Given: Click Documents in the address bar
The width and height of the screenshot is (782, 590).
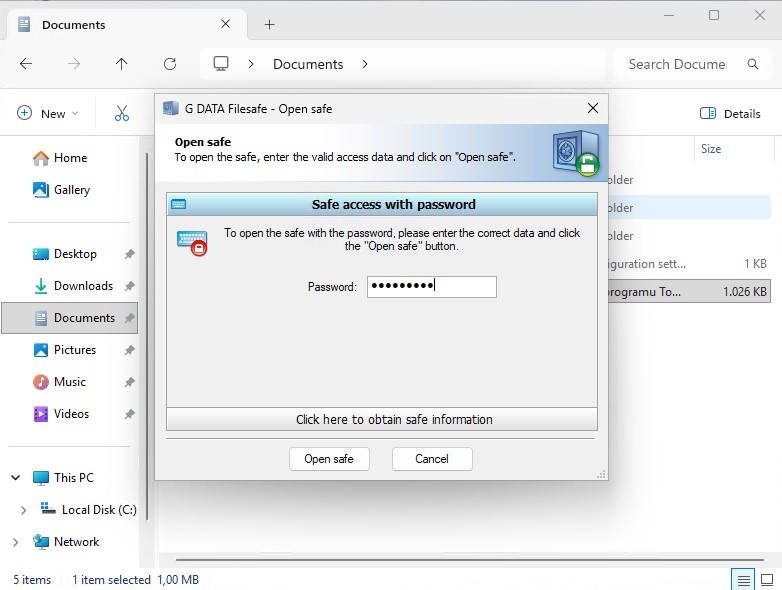Looking at the screenshot, I should (308, 64).
